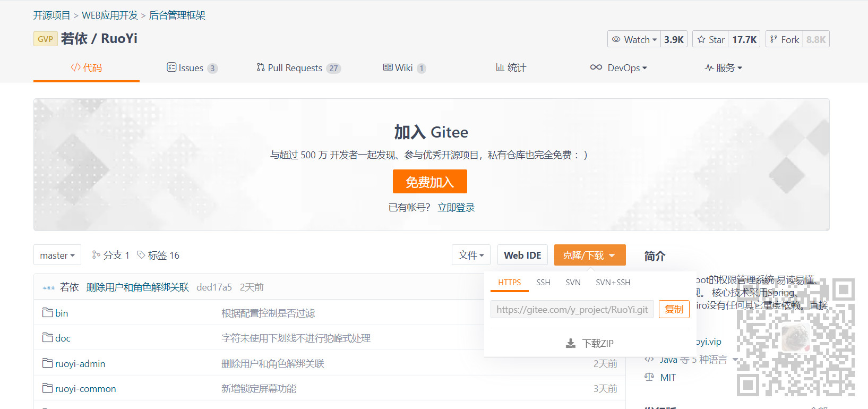Open the 统计 statistics tab
The height and width of the screenshot is (409, 868).
[511, 67]
